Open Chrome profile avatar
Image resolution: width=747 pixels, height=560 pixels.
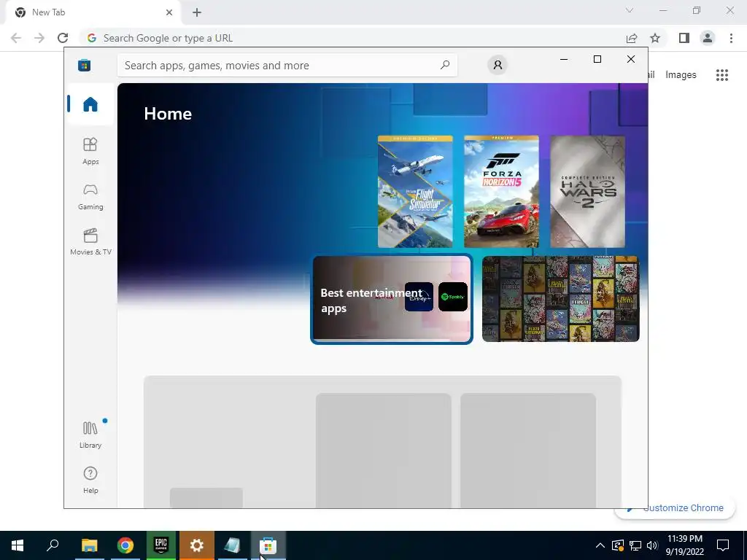(708, 38)
